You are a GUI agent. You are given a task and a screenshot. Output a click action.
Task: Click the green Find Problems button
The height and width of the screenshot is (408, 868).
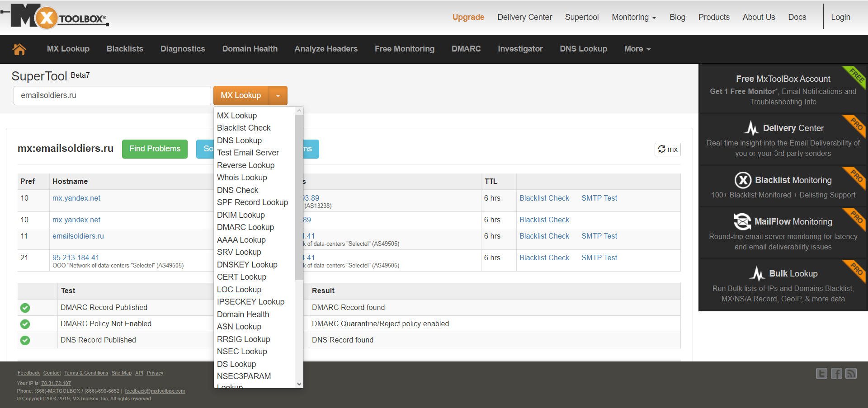[x=155, y=149]
